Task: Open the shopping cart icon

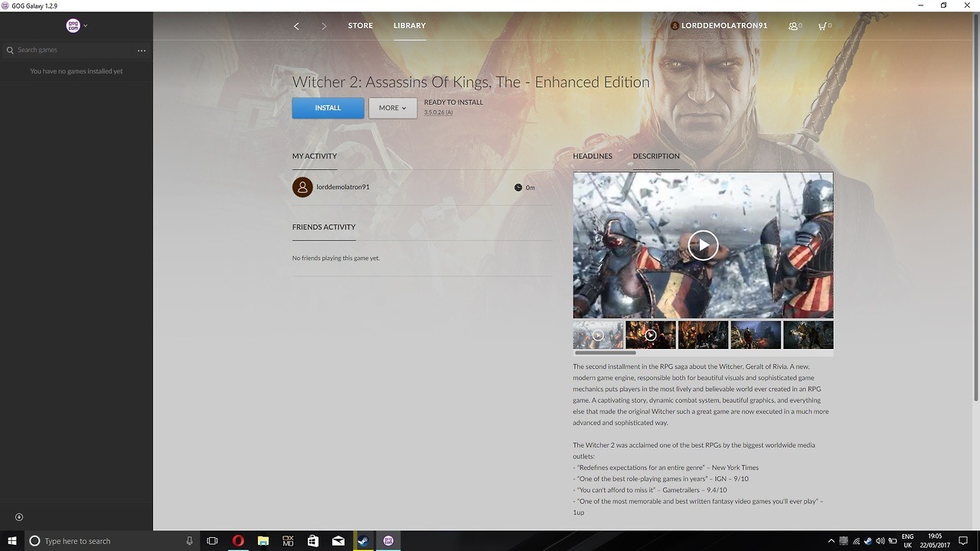Action: (x=822, y=26)
